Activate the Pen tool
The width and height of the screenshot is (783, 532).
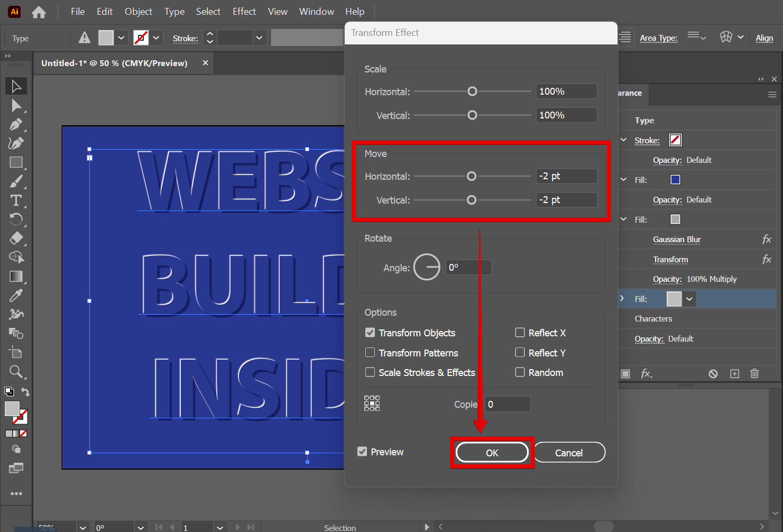(16, 124)
